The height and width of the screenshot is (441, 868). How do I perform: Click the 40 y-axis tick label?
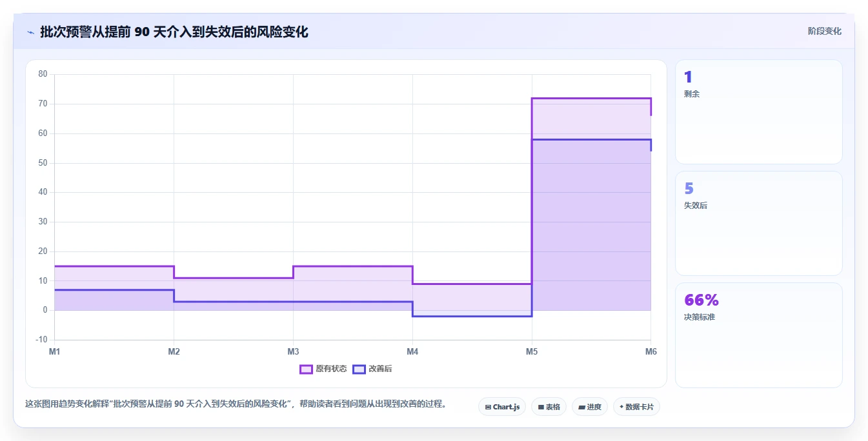point(43,192)
